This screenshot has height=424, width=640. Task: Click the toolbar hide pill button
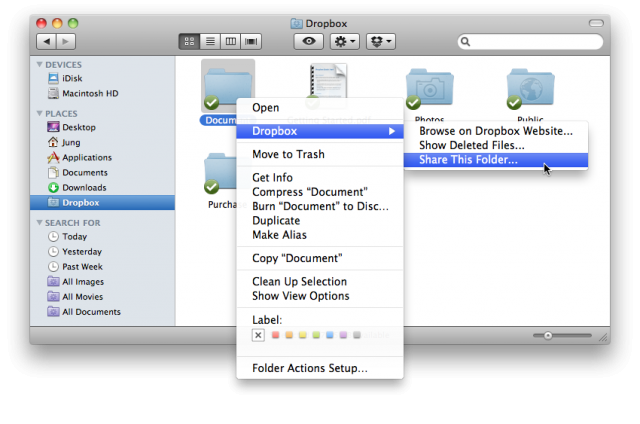596,23
